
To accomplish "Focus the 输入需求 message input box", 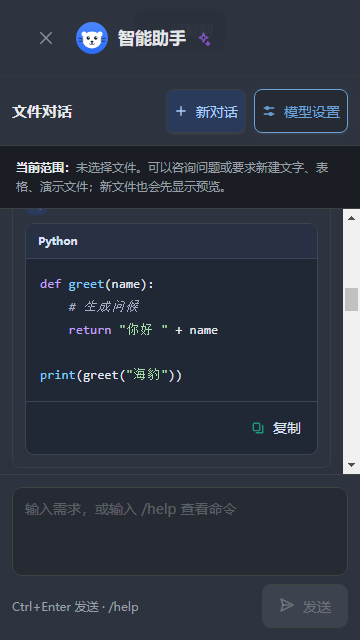I will [180, 531].
